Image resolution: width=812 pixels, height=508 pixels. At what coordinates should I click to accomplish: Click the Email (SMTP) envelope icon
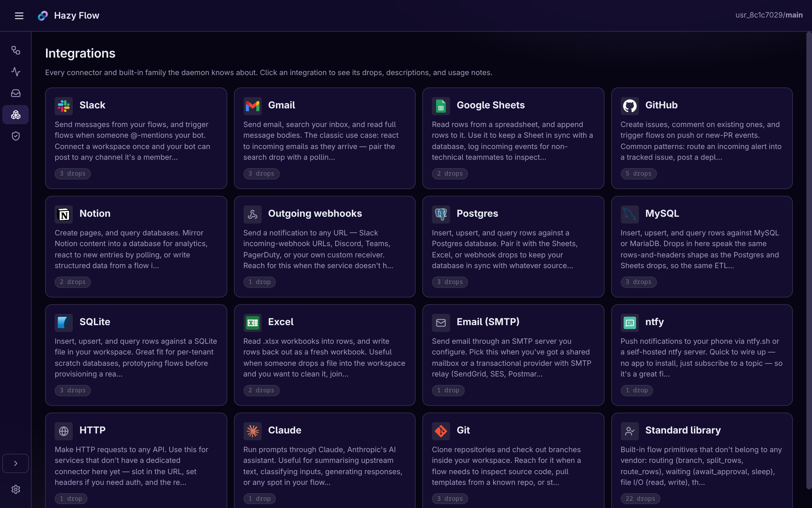pyautogui.click(x=441, y=323)
